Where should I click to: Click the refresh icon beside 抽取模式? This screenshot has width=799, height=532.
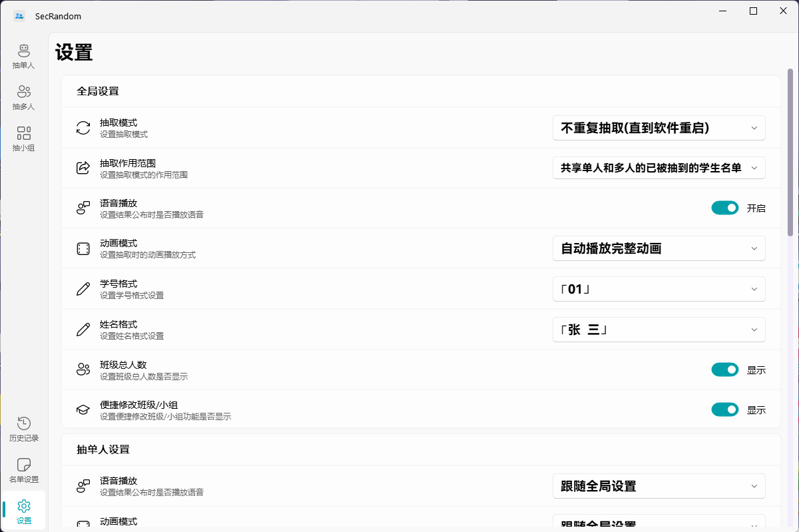83,128
